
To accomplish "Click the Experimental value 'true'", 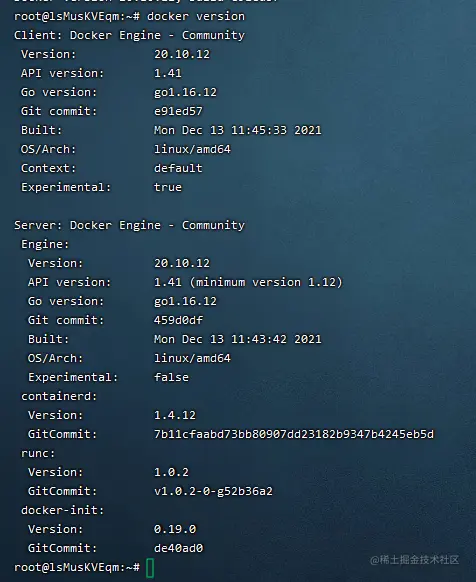I will click(x=168, y=187).
